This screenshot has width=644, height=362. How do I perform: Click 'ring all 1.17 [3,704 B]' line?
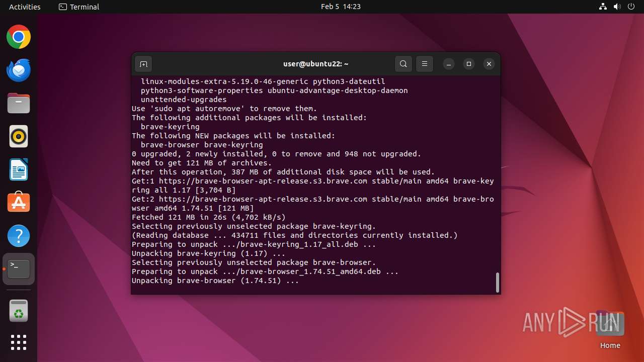pos(184,190)
